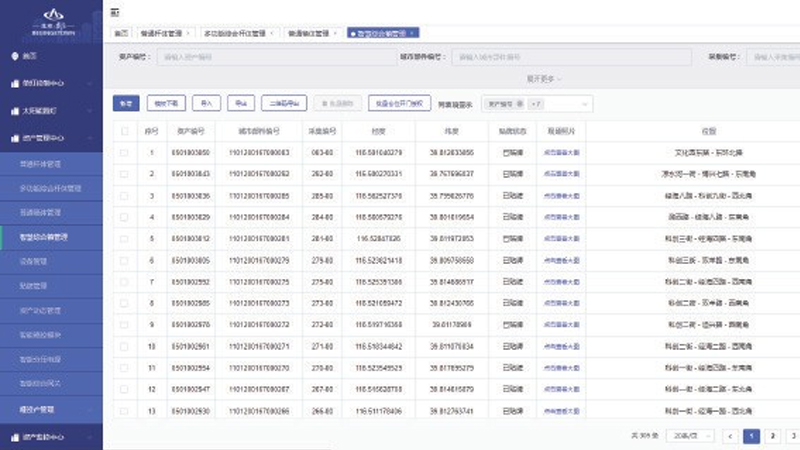Close the active blue tab via its X
The image size is (800, 450).
pyautogui.click(x=412, y=33)
